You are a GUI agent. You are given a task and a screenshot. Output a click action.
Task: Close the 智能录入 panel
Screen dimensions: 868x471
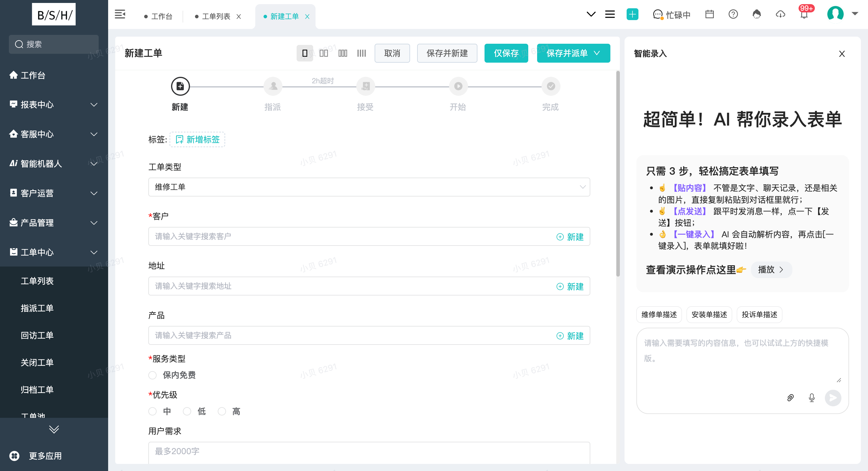(x=842, y=53)
